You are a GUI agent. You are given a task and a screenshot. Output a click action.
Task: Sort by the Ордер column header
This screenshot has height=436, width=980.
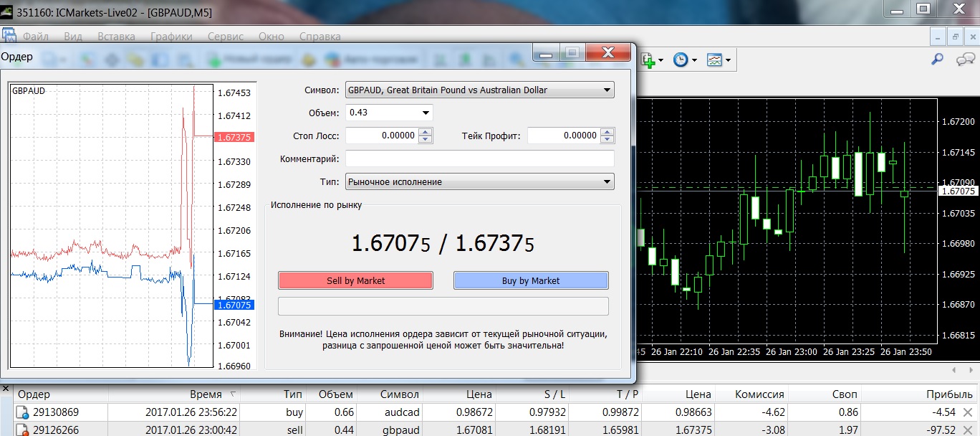pyautogui.click(x=60, y=394)
